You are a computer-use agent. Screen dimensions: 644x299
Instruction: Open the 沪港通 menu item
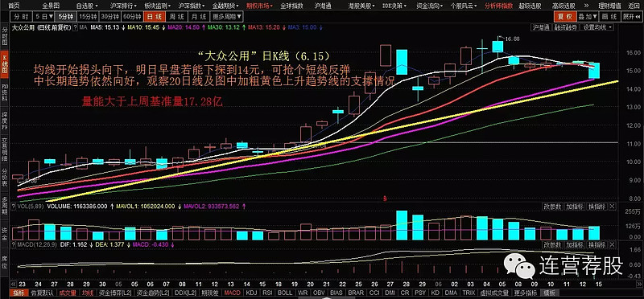(323, 6)
